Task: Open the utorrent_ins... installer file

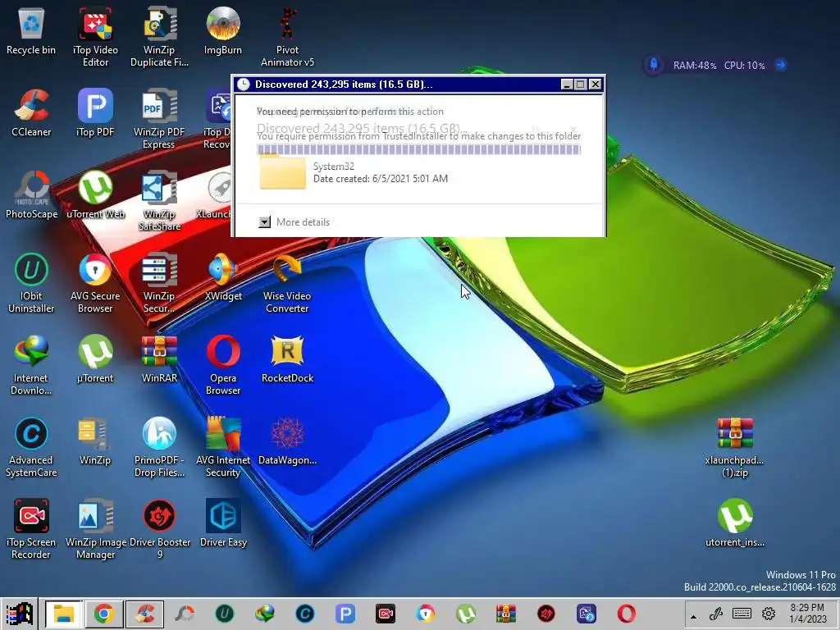Action: (x=734, y=523)
